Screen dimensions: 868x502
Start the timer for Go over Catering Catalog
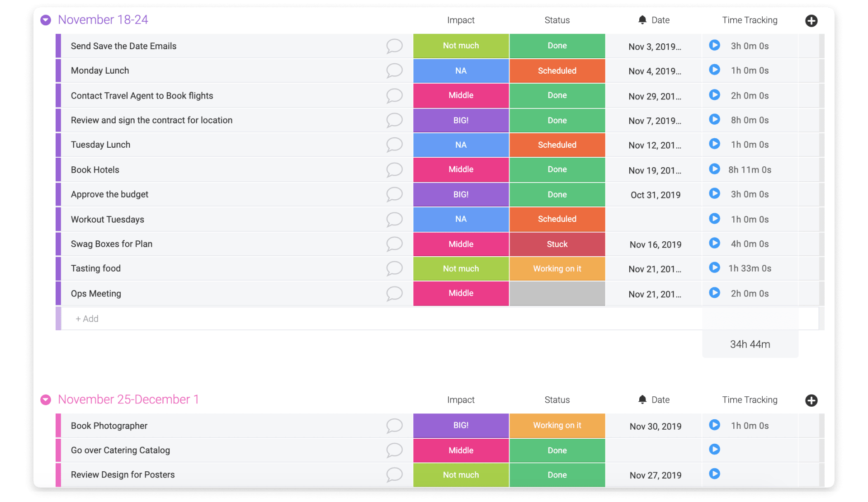714,450
